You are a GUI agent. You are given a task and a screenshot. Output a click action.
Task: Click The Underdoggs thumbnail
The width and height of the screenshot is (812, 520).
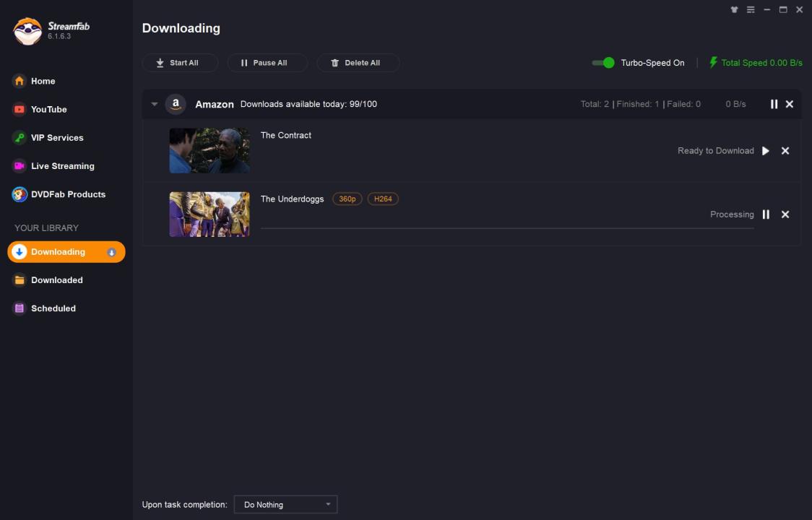210,214
